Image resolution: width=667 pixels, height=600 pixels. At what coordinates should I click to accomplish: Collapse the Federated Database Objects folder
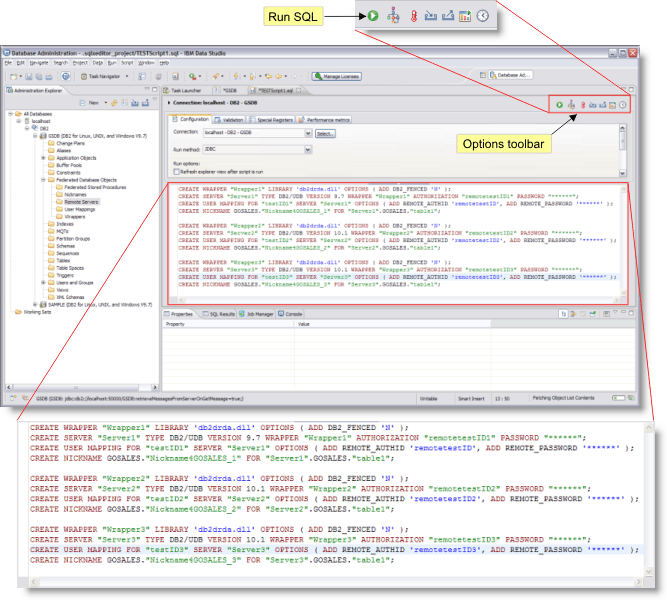pyautogui.click(x=43, y=180)
